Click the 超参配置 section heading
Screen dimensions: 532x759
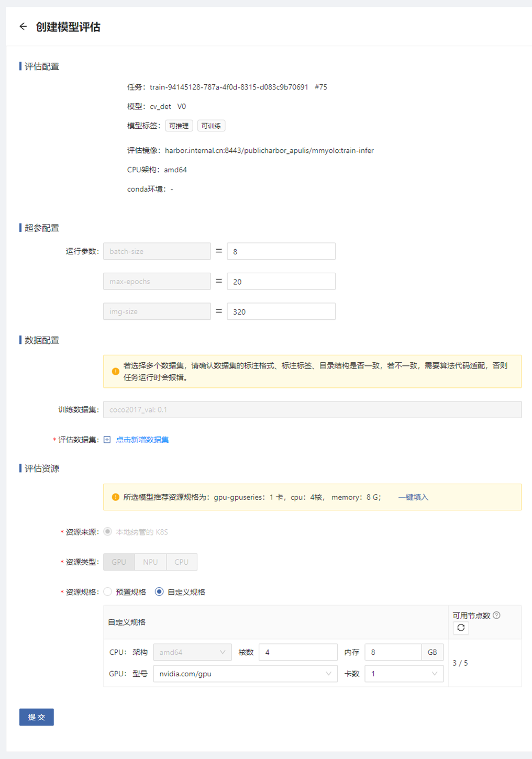click(42, 228)
